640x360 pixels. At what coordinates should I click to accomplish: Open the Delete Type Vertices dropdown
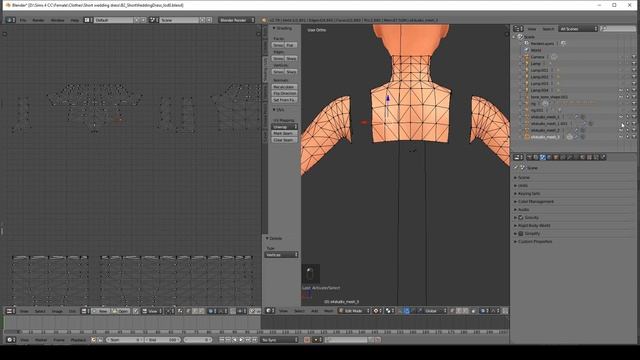point(281,255)
